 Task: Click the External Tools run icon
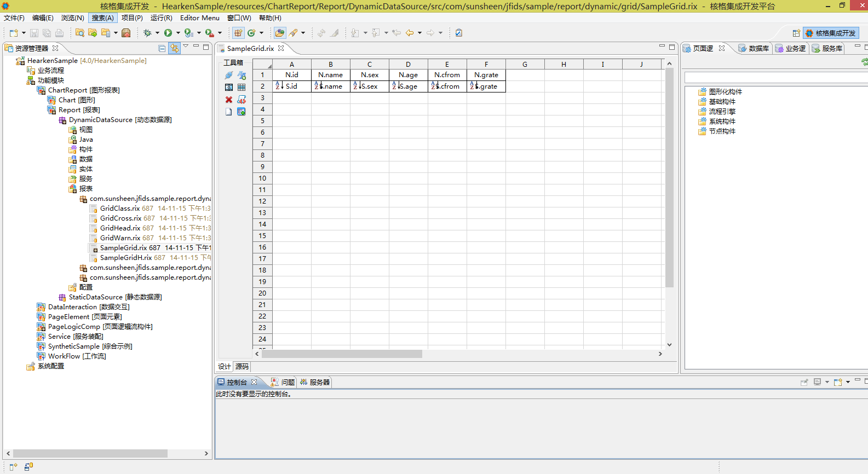209,33
